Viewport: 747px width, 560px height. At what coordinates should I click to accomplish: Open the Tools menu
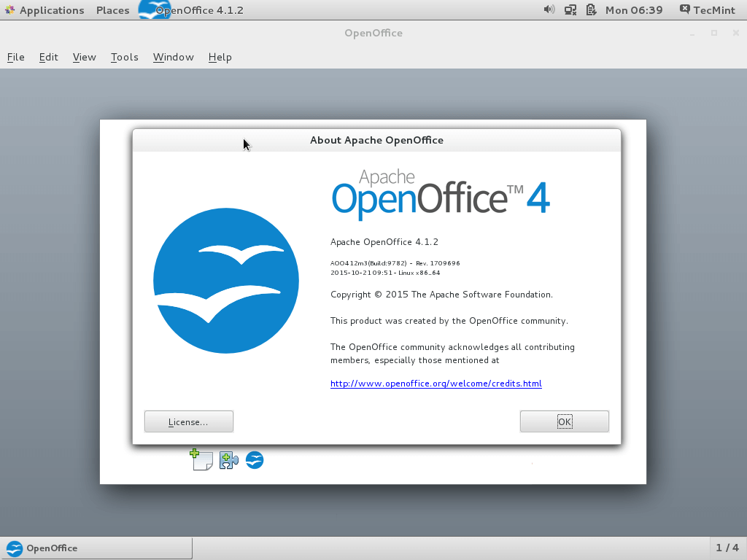[x=124, y=57]
